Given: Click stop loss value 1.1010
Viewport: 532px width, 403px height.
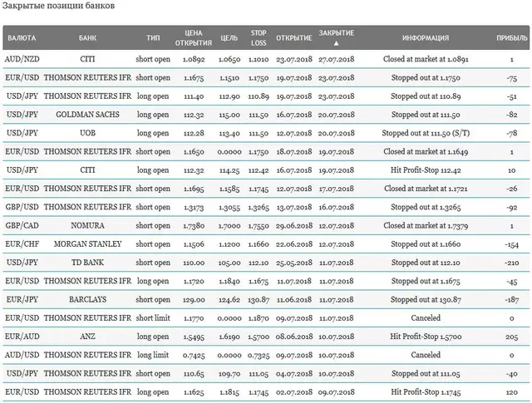Looking at the screenshot, I should [x=259, y=60].
